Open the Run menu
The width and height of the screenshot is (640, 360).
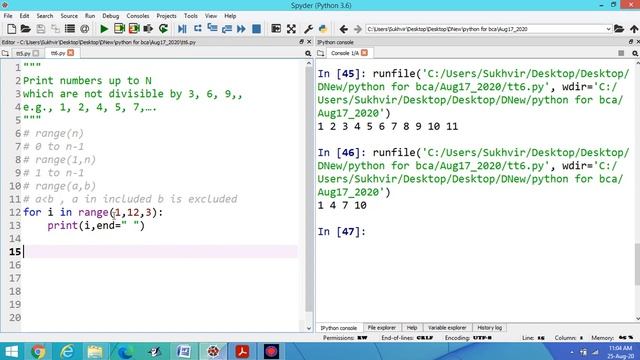coord(90,16)
